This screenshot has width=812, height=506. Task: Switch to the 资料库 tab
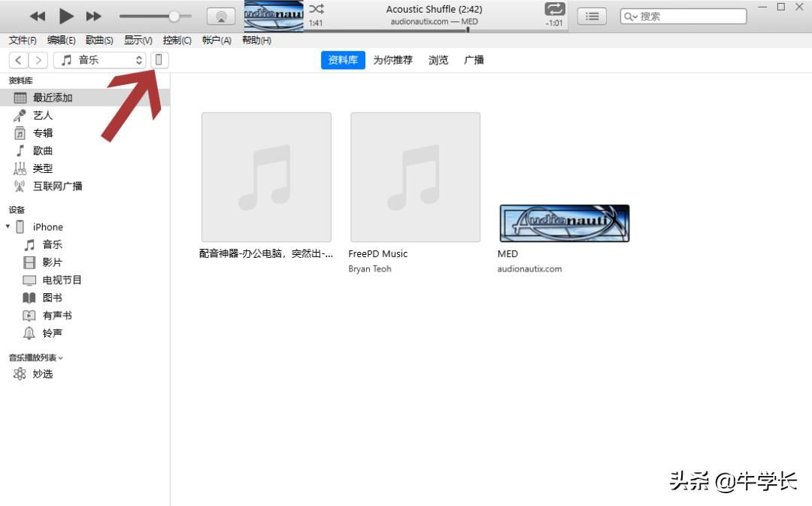pyautogui.click(x=343, y=60)
